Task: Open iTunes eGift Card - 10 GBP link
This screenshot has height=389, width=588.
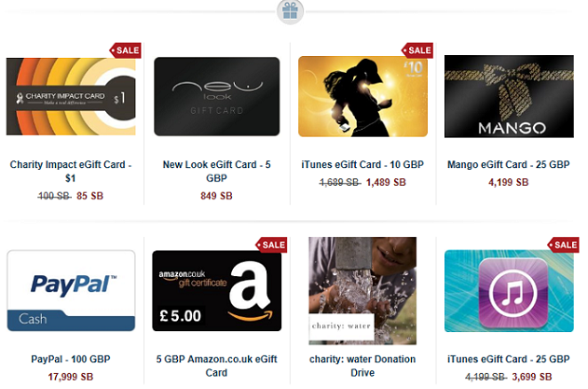Action: tap(362, 164)
